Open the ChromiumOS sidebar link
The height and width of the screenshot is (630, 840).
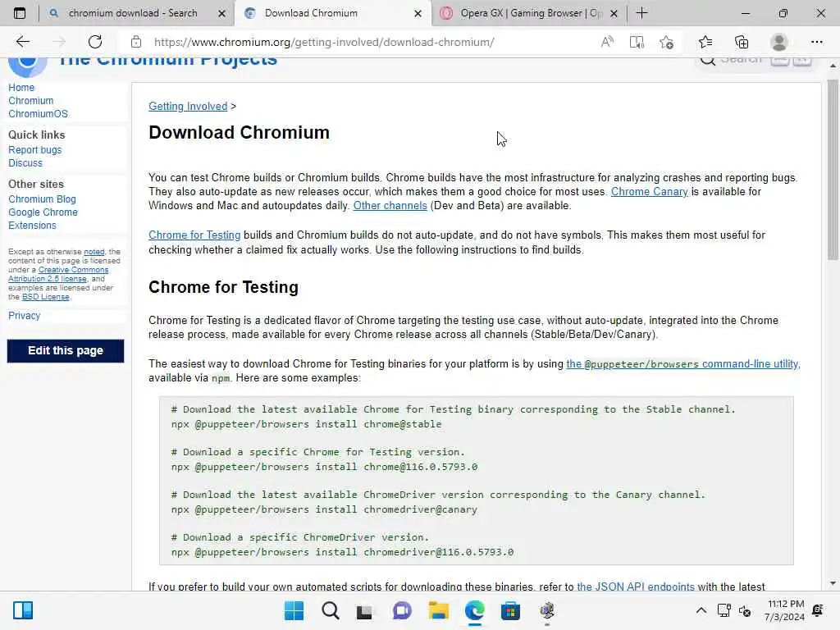tap(38, 113)
